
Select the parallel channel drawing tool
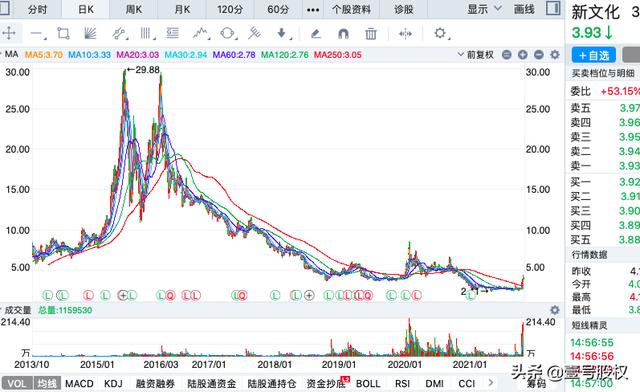[119, 33]
